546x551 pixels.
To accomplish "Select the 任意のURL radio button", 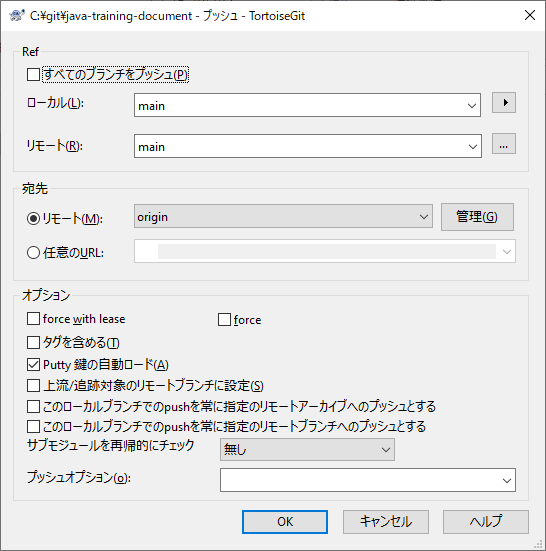I will point(33,253).
